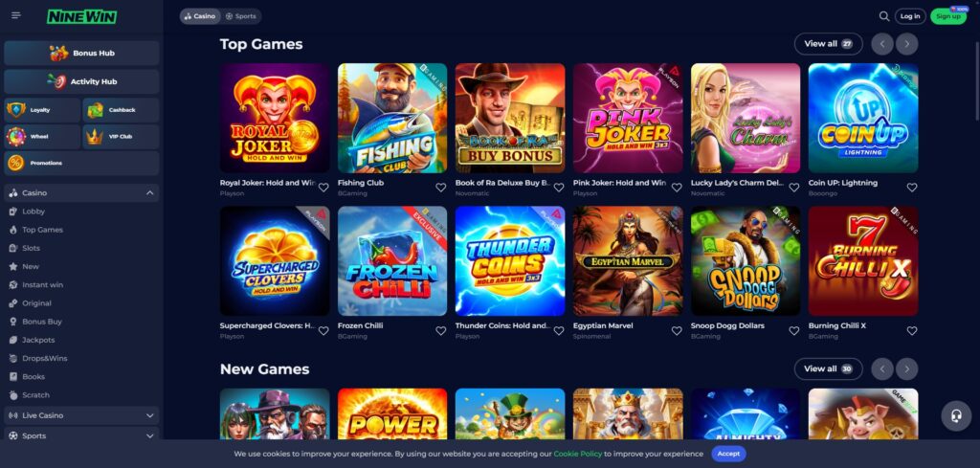The height and width of the screenshot is (468, 980).
Task: Open the VIP Club crown icon
Action: pyautogui.click(x=95, y=136)
